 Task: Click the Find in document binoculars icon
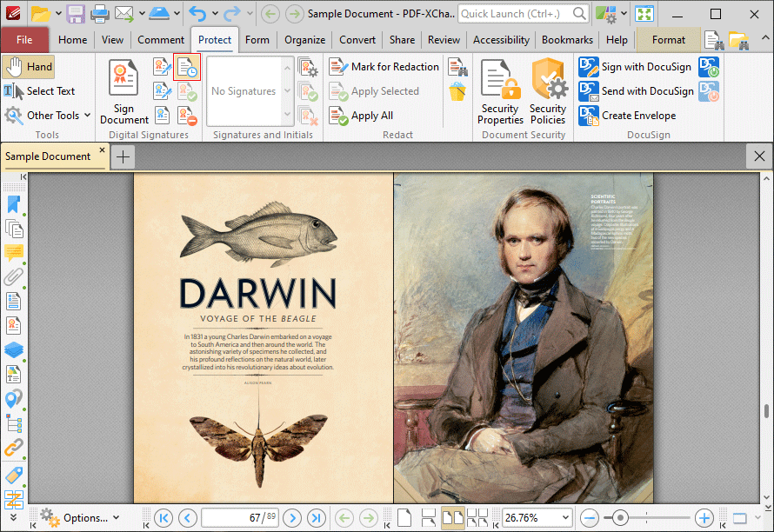tap(714, 40)
